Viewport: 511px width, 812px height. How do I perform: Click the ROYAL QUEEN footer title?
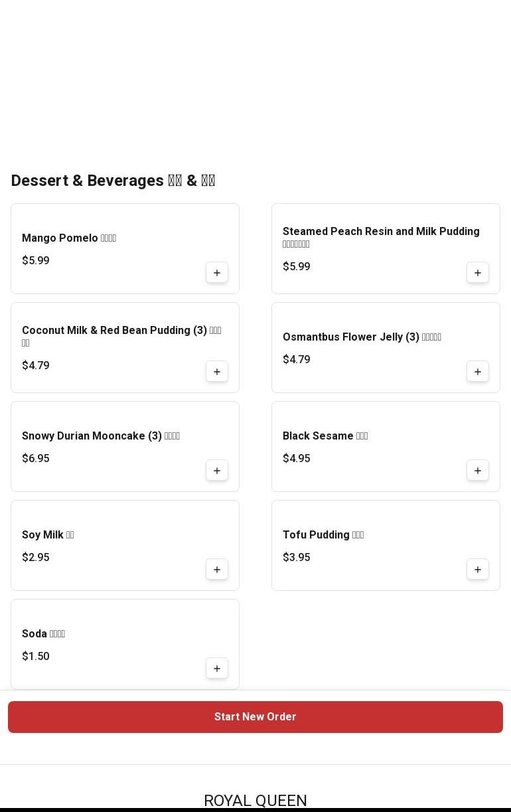[256, 800]
